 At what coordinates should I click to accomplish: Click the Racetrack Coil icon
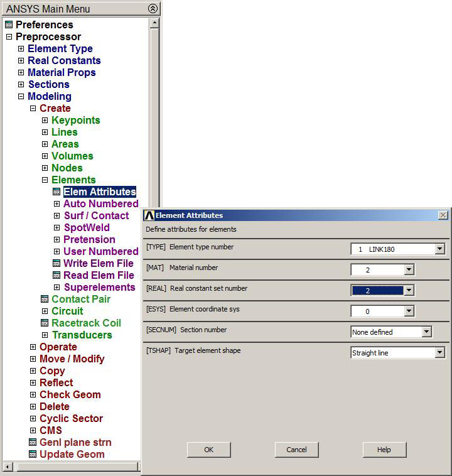pos(45,323)
